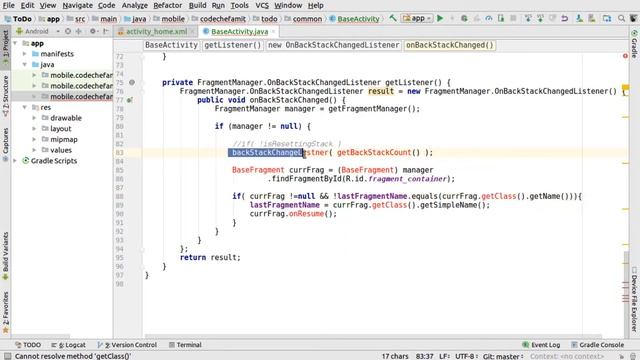Open Project panel settings gear icon
Viewport: 640px width, 360px height.
click(x=93, y=31)
